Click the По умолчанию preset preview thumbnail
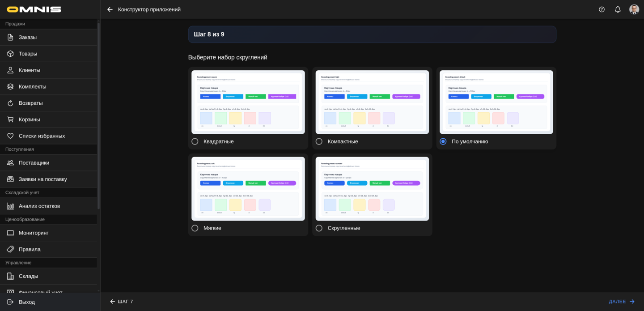Screen dimensions: 644x311 (x=496, y=102)
